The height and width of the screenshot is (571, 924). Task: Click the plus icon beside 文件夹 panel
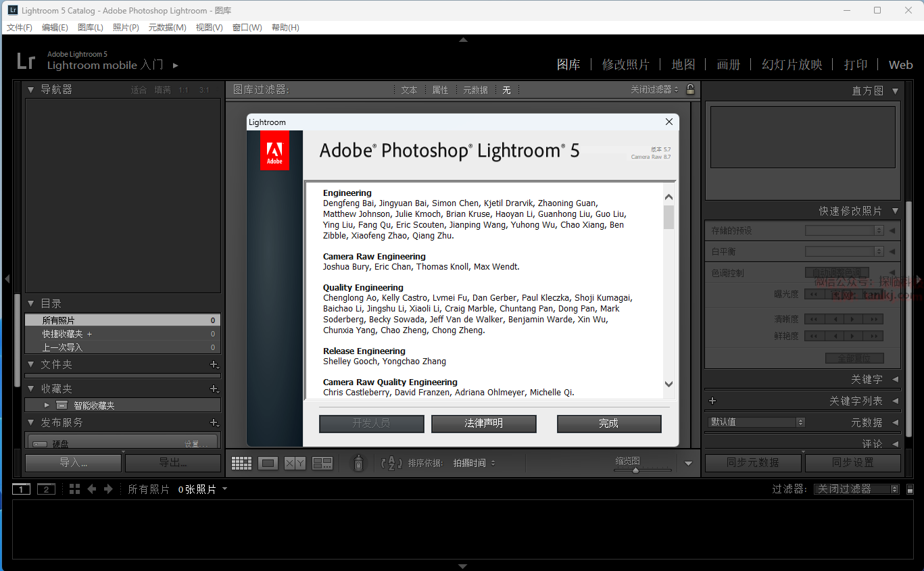214,365
